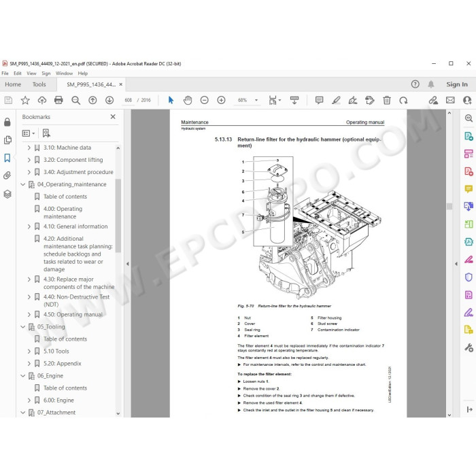Expand 4.40: Non-Destructive Test bookmark
Screen dimensions: 476x476
click(x=29, y=297)
